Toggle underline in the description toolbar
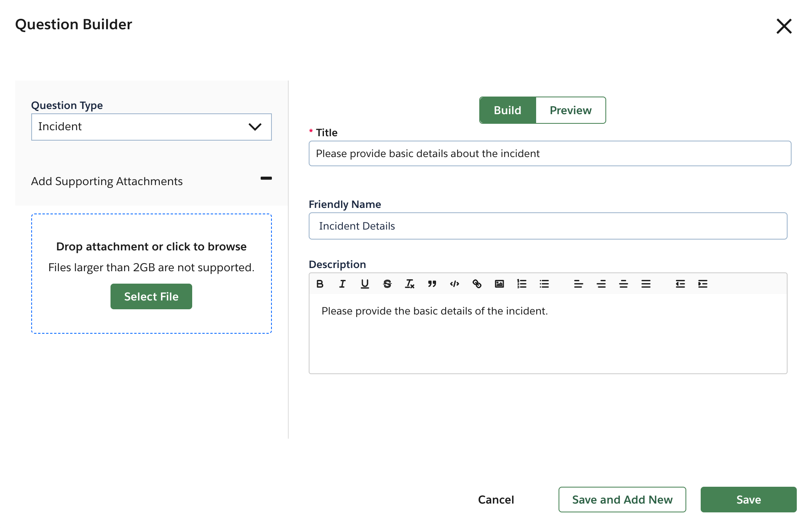Screen dimensions: 812x528 point(365,284)
